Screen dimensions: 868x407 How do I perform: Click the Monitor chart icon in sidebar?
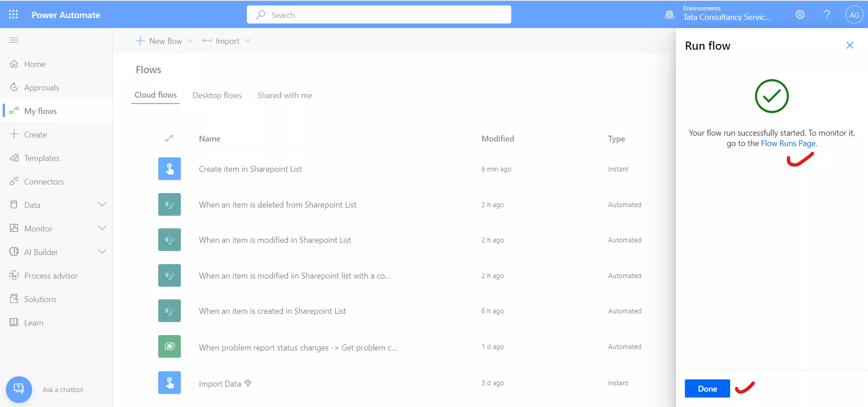(14, 228)
